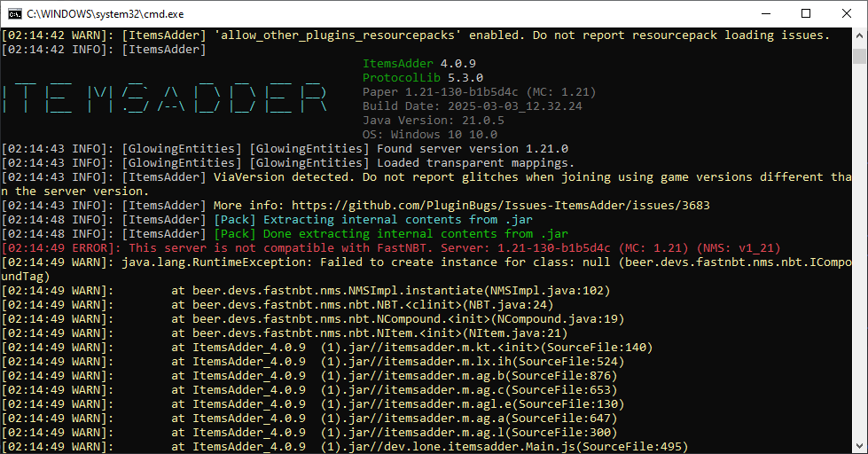Close the cmd.exe window
Screen dimensions: 868x454
(847, 14)
